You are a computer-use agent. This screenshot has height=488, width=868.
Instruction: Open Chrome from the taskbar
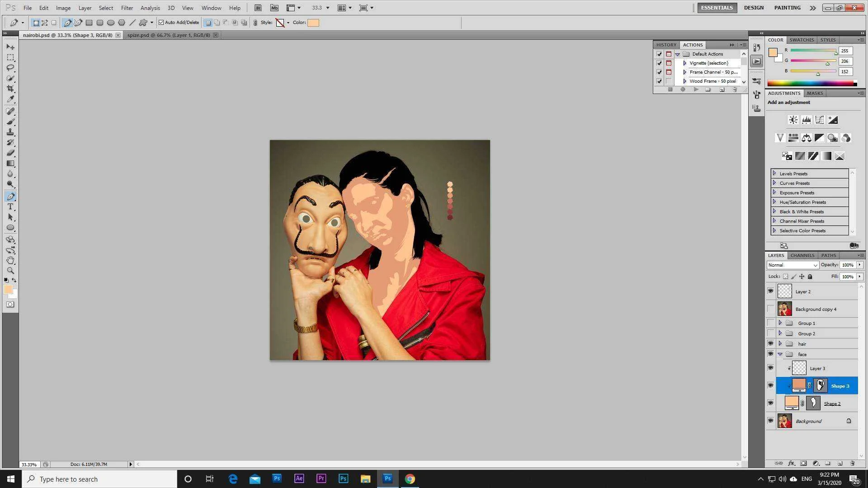[x=410, y=479]
